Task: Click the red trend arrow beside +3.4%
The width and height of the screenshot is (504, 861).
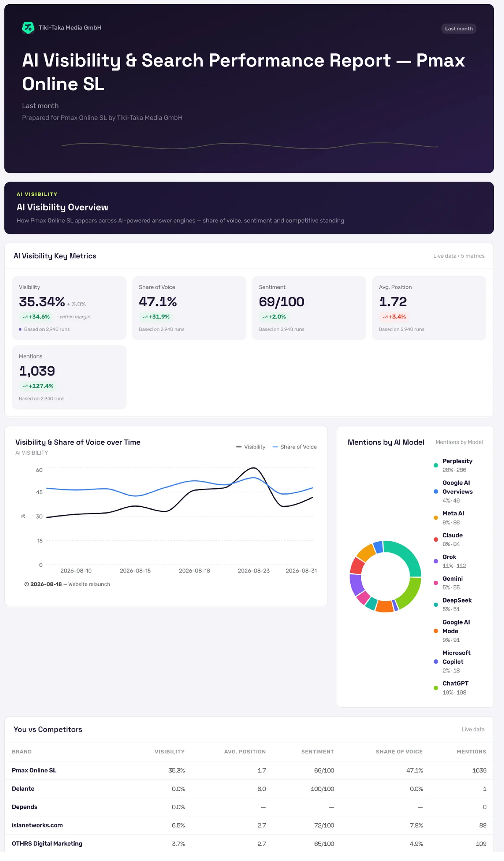Action: coord(385,317)
